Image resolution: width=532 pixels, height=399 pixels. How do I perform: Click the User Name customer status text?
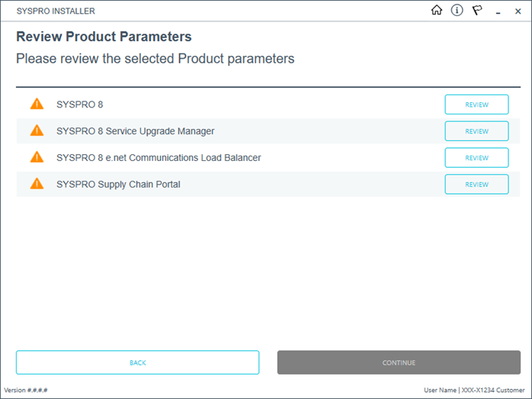click(474, 390)
